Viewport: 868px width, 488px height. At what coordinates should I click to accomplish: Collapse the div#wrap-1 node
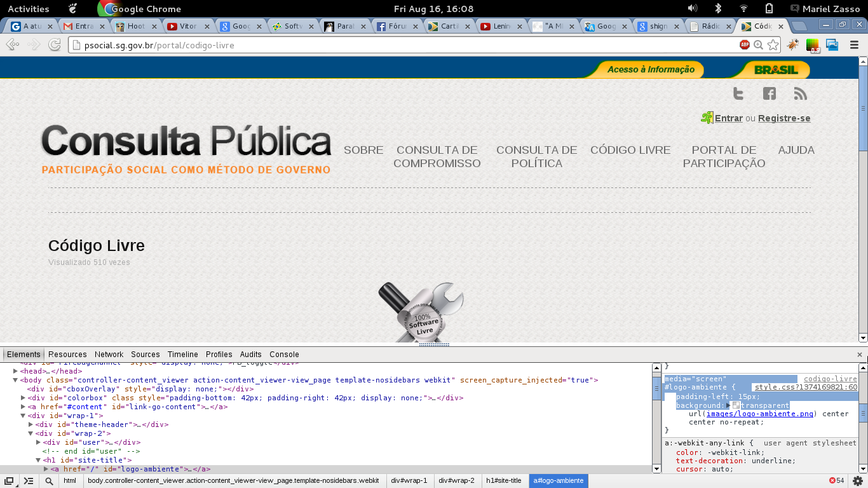pyautogui.click(x=24, y=416)
